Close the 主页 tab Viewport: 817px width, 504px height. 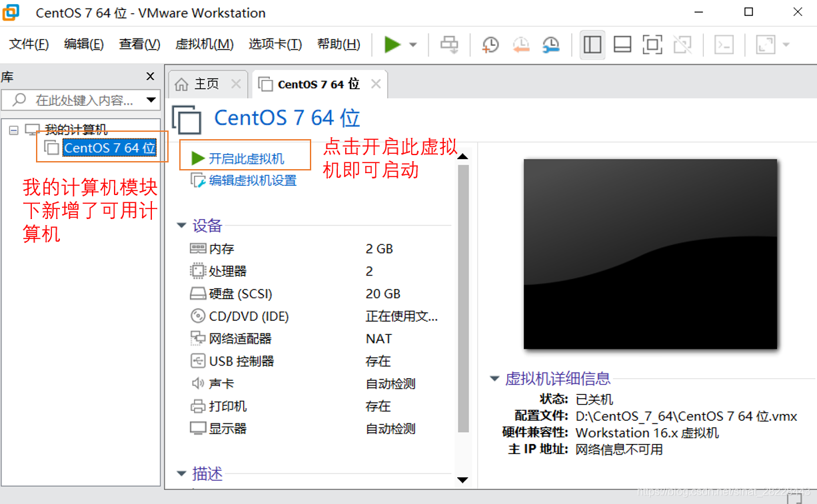point(236,84)
